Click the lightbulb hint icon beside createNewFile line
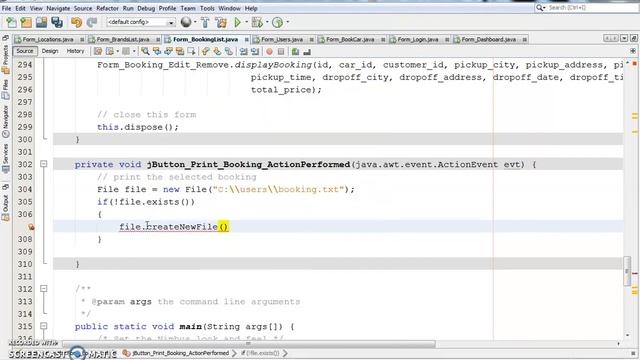 click(x=31, y=227)
